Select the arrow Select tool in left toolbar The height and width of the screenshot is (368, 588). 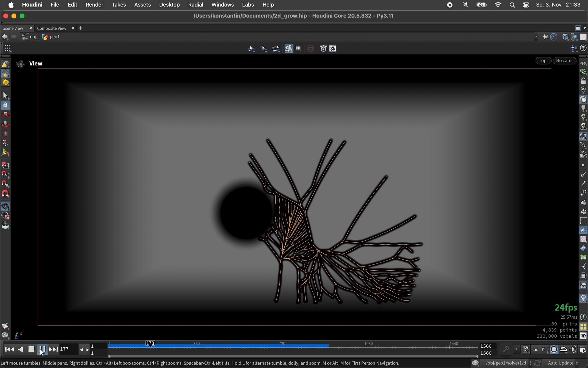[x=5, y=96]
